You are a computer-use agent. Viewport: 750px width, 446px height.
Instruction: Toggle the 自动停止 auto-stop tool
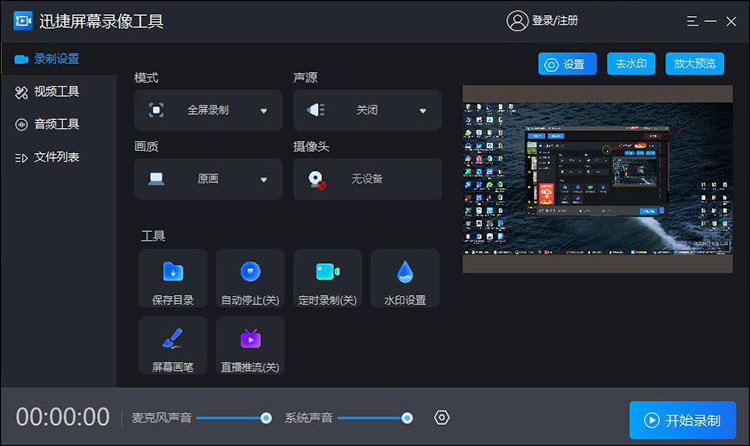click(250, 278)
